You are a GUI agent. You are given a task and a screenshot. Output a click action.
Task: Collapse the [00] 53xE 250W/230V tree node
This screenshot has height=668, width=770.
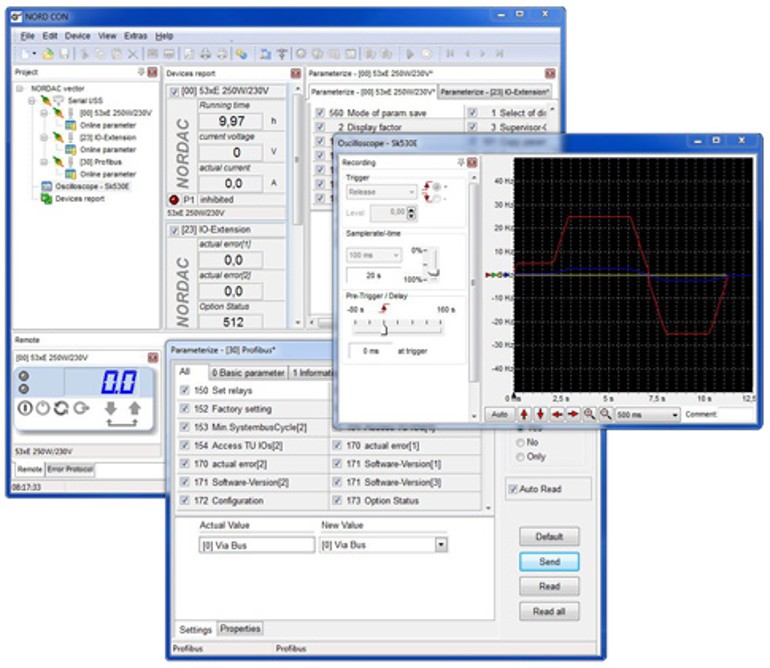[x=44, y=113]
